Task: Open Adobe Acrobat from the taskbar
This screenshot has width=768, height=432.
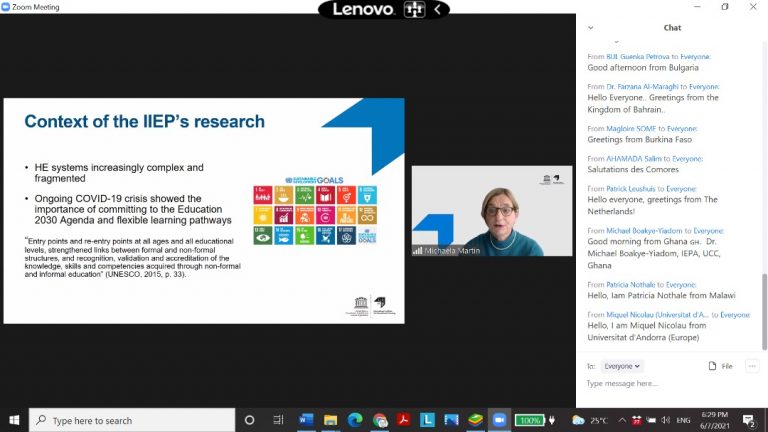Action: (404, 420)
